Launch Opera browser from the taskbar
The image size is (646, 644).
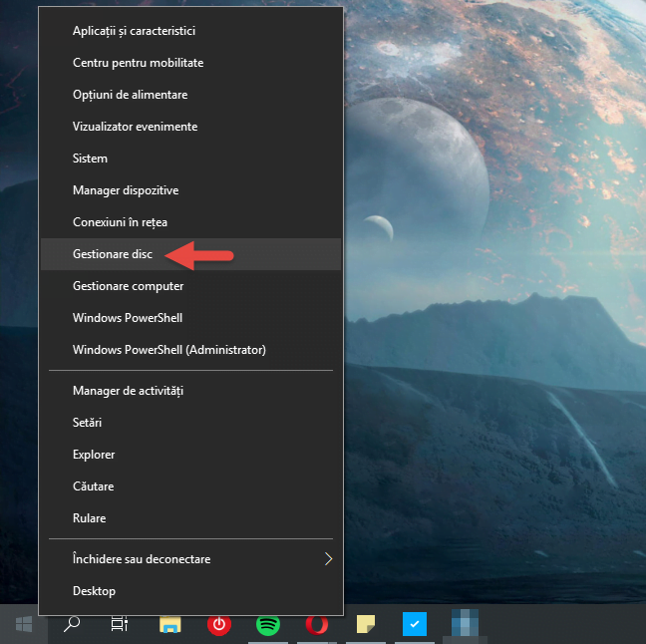coord(317,624)
